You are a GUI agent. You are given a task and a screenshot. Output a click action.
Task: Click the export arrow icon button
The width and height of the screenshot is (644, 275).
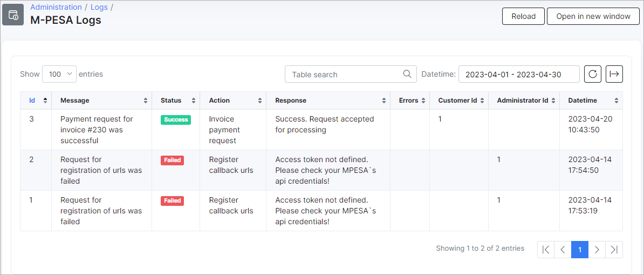coord(614,74)
